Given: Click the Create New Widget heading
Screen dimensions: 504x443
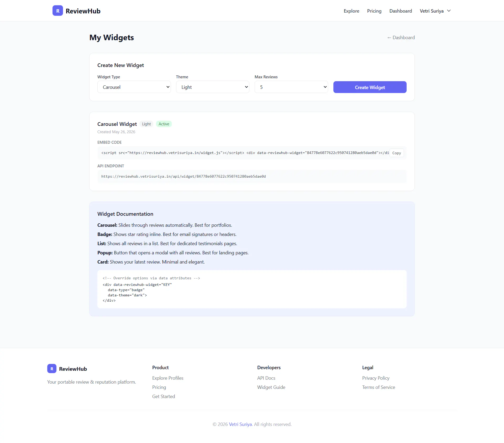Looking at the screenshot, I should [x=120, y=65].
